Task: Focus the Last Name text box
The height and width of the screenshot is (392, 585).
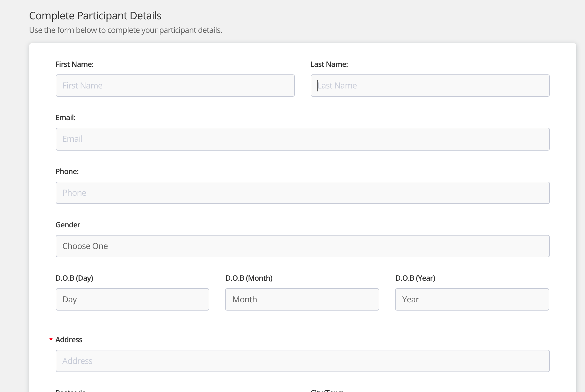Action: coord(430,86)
